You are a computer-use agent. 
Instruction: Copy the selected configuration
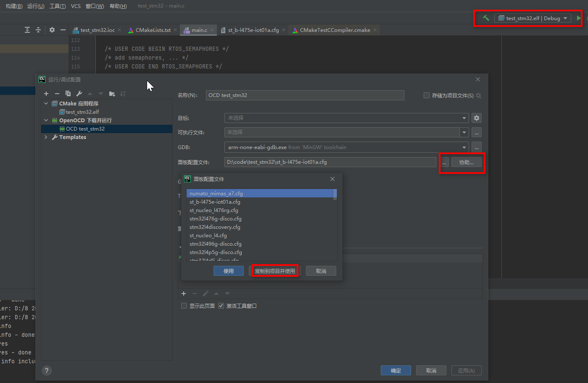coord(68,94)
